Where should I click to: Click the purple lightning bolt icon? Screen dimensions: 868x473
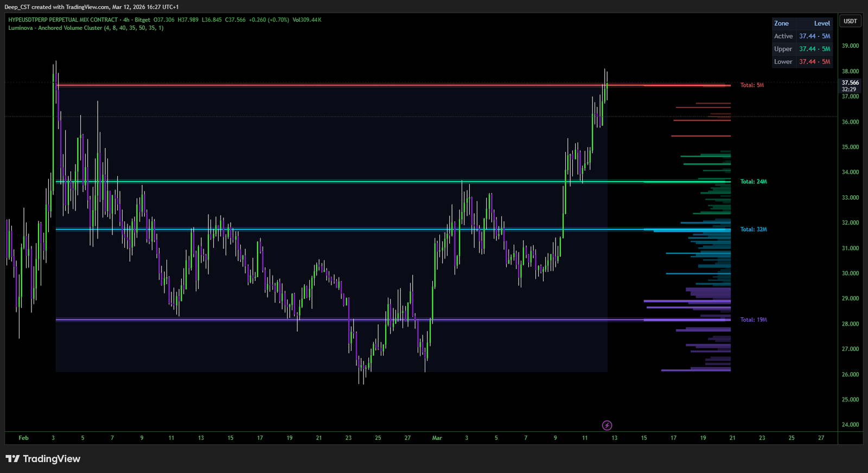tap(607, 425)
